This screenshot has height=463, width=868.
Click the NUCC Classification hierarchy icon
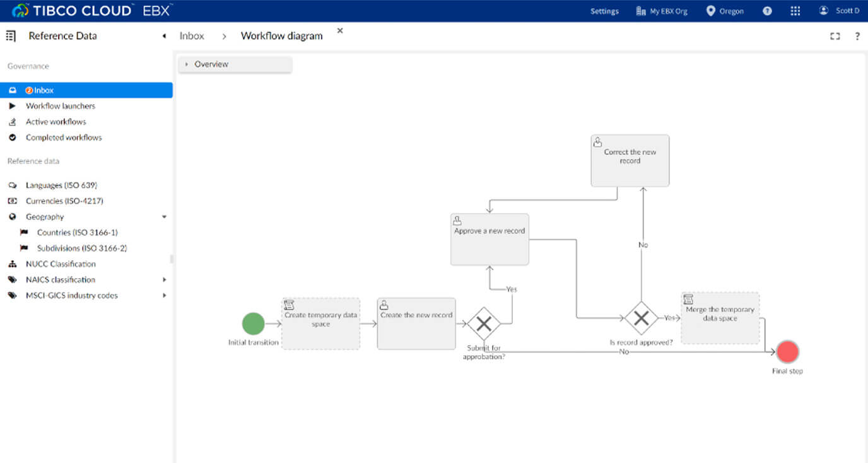tap(13, 264)
